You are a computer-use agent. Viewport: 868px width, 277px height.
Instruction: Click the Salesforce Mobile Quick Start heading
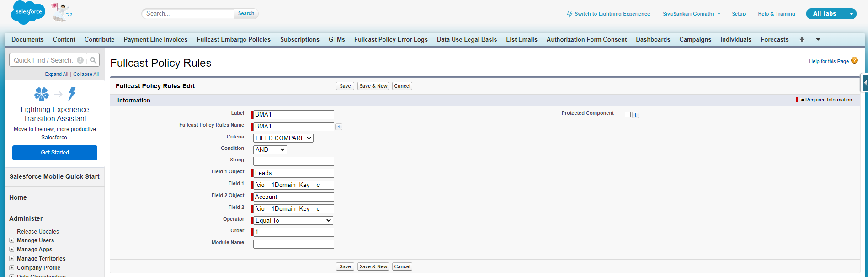(x=54, y=176)
